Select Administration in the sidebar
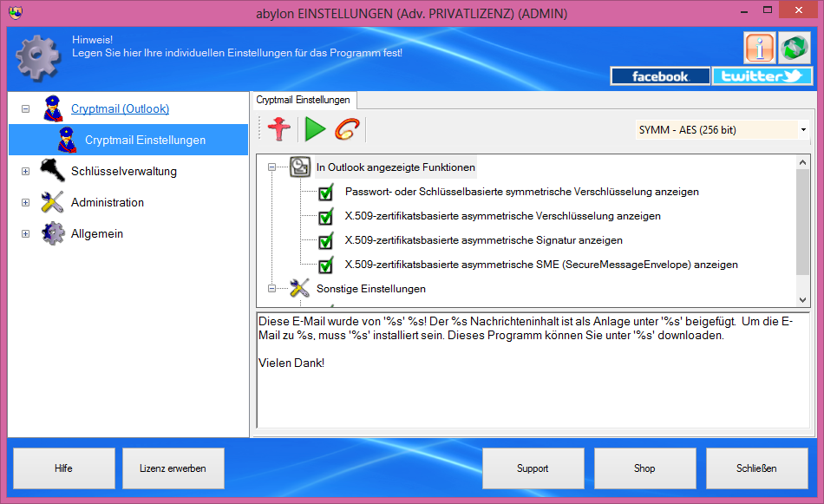Image resolution: width=824 pixels, height=504 pixels. pyautogui.click(x=108, y=202)
